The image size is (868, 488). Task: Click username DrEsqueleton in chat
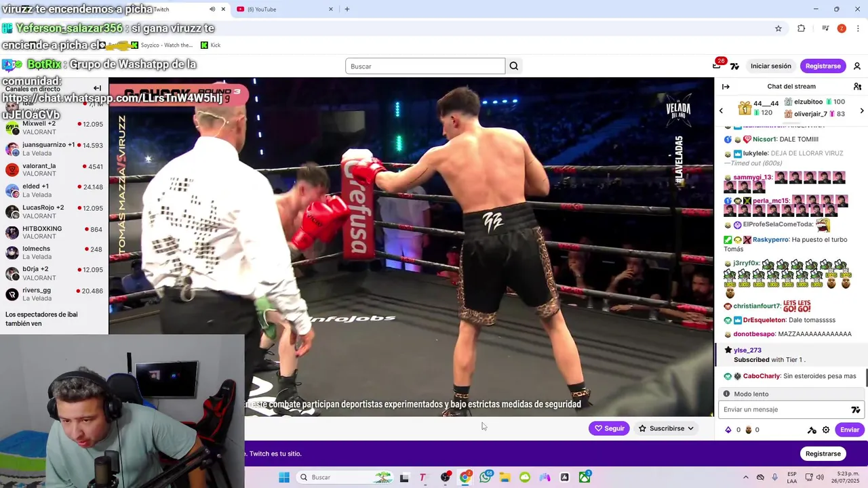[764, 320]
